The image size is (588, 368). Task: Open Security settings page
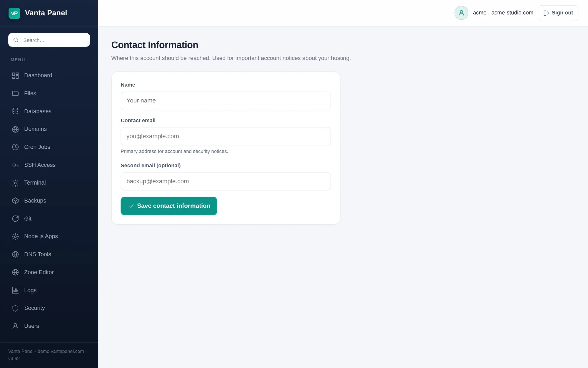click(x=49, y=308)
